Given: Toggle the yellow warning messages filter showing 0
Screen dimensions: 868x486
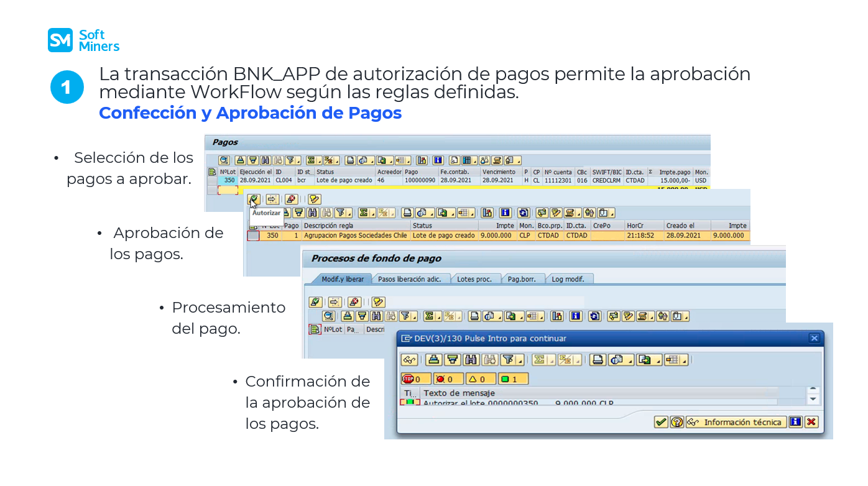Looking at the screenshot, I should 480,378.
